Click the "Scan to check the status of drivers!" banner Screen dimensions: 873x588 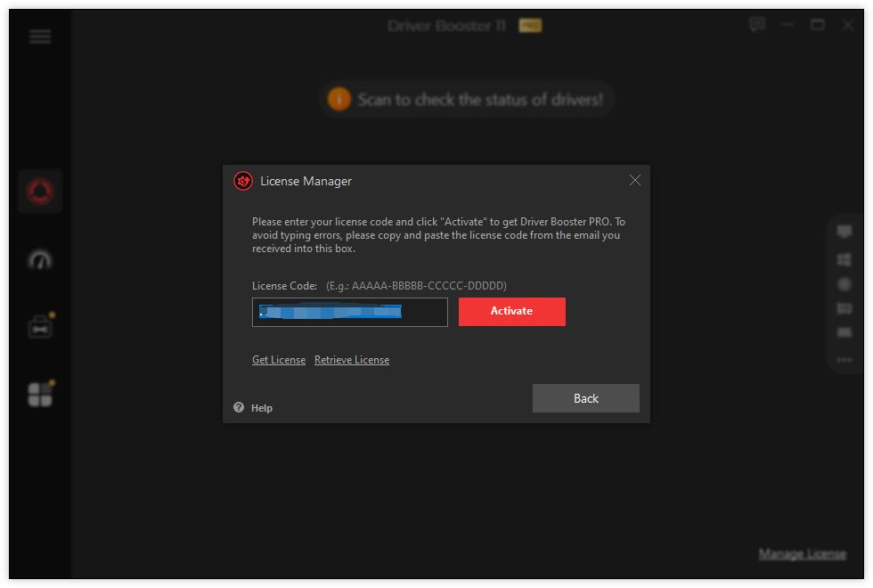coord(467,99)
